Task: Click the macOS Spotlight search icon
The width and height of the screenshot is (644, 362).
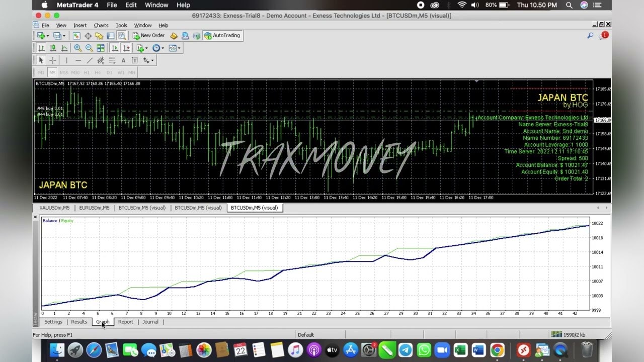Action: pyautogui.click(x=569, y=5)
